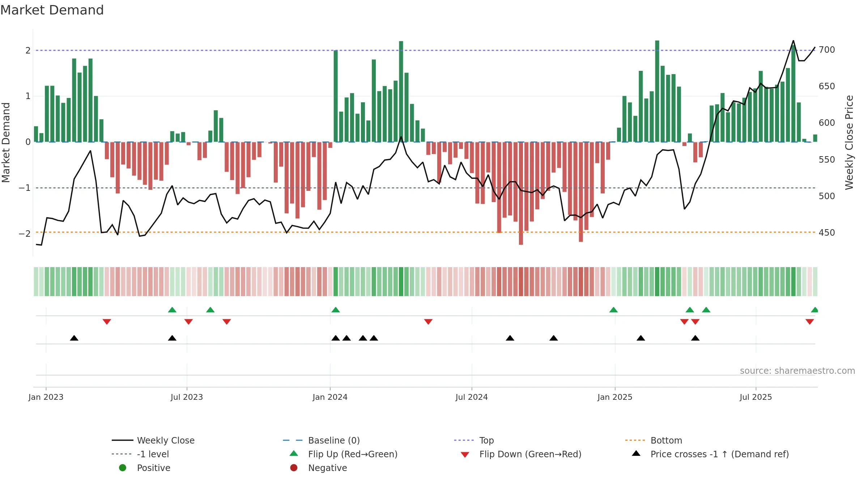868x488 pixels.
Task: Click the first black price-cross triangle after Jan 2023
Action: point(74,338)
